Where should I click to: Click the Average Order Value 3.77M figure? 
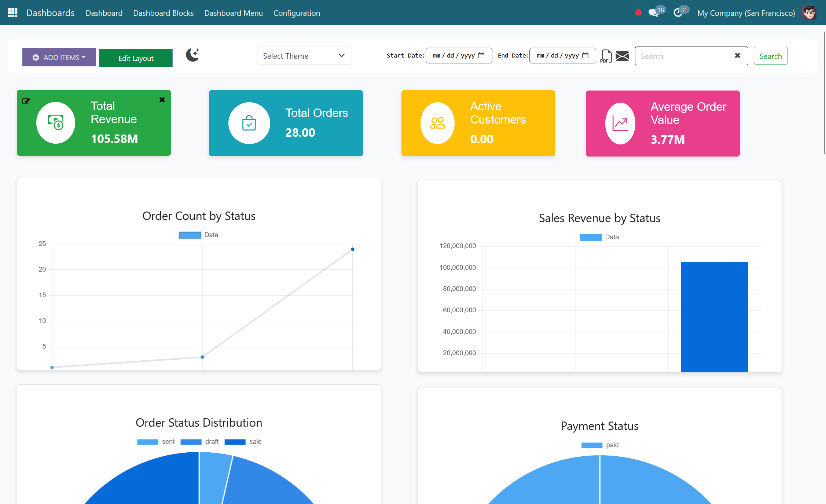click(668, 140)
